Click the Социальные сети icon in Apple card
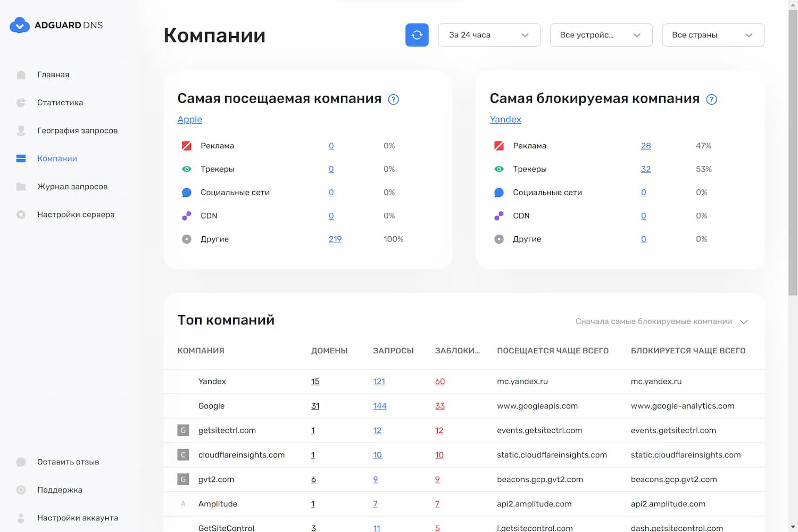This screenshot has width=798, height=532. (x=187, y=193)
